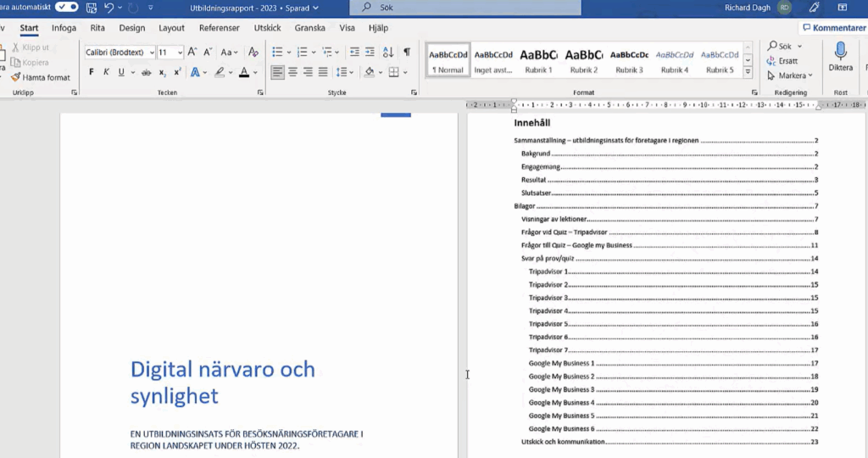Show paragraph marks
The height and width of the screenshot is (458, 868).
tap(407, 52)
